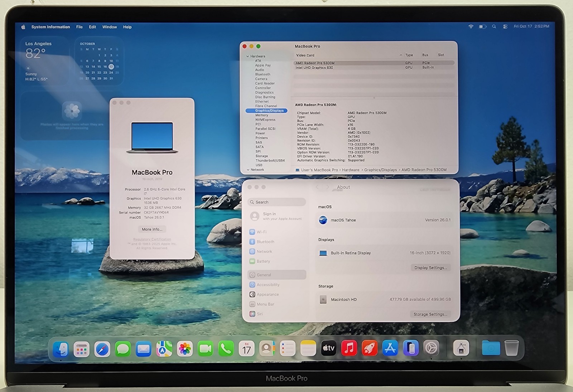Open the blue folder stack in Dock
This screenshot has width=573, height=392.
pyautogui.click(x=491, y=348)
